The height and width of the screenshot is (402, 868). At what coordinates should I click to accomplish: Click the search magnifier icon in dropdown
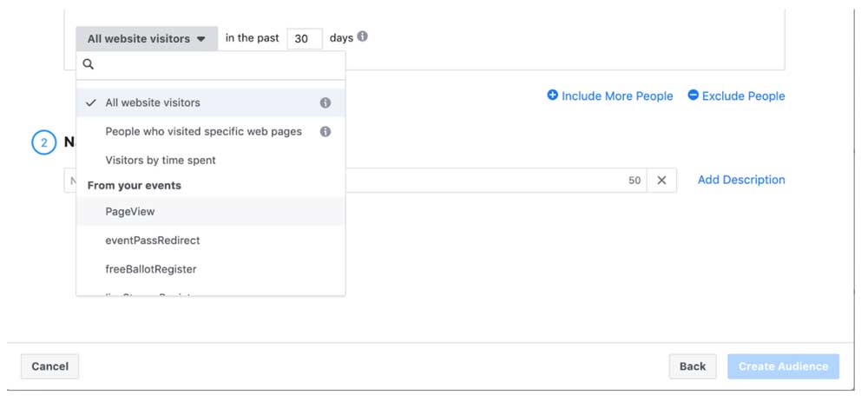[89, 64]
